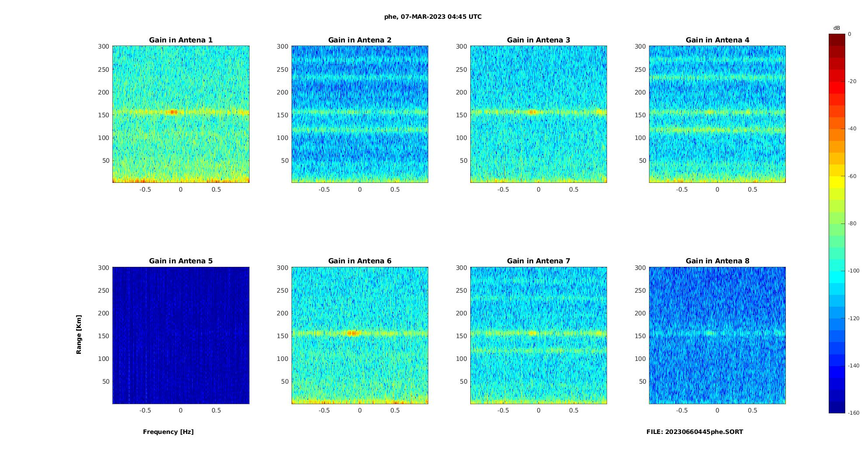Click the Gain in Antena 6 spectrogram

(360, 335)
